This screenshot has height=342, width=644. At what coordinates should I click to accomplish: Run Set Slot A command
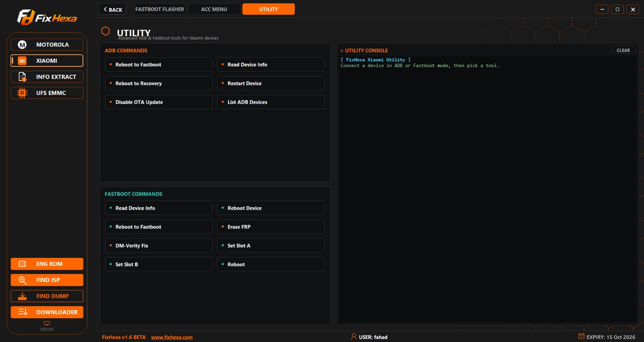click(x=271, y=245)
